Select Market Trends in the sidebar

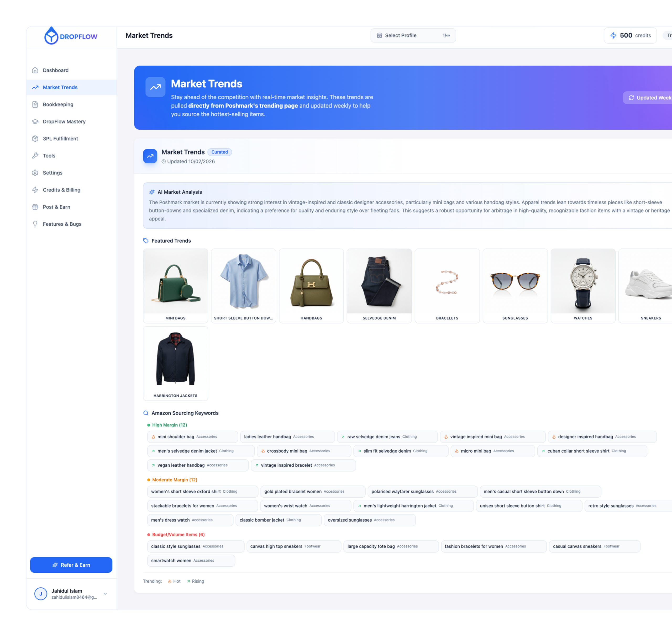60,88
